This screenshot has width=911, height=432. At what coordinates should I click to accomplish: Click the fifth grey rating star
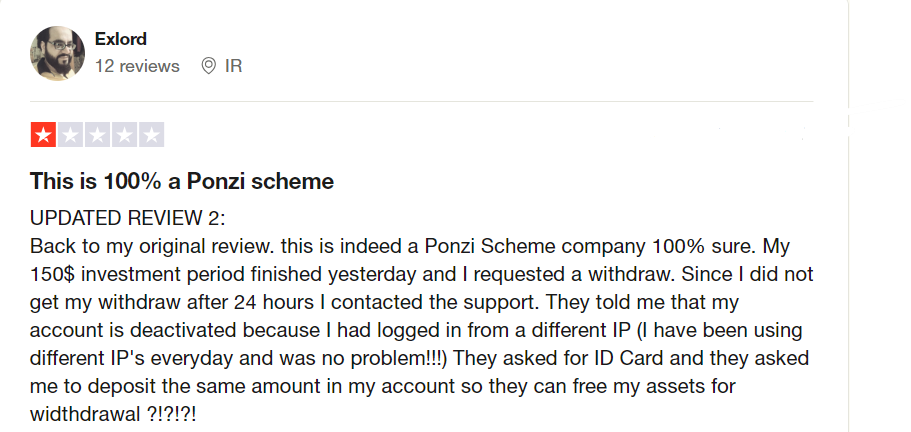coord(151,135)
